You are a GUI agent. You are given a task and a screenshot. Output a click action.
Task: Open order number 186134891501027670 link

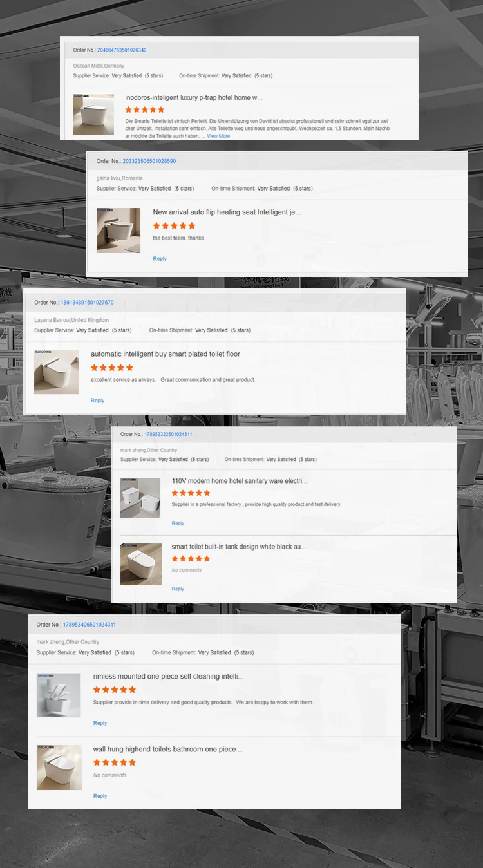(x=87, y=303)
